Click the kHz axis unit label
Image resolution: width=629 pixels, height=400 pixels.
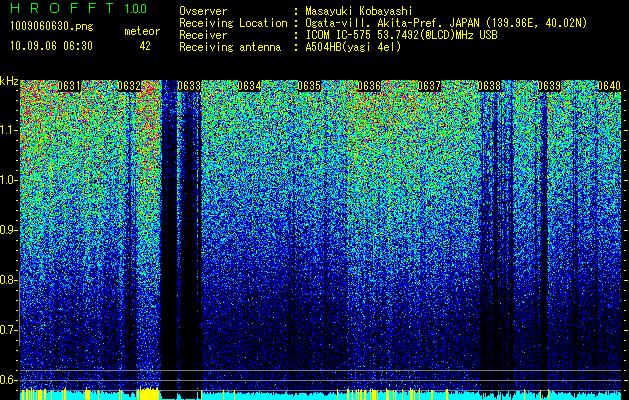9,81
